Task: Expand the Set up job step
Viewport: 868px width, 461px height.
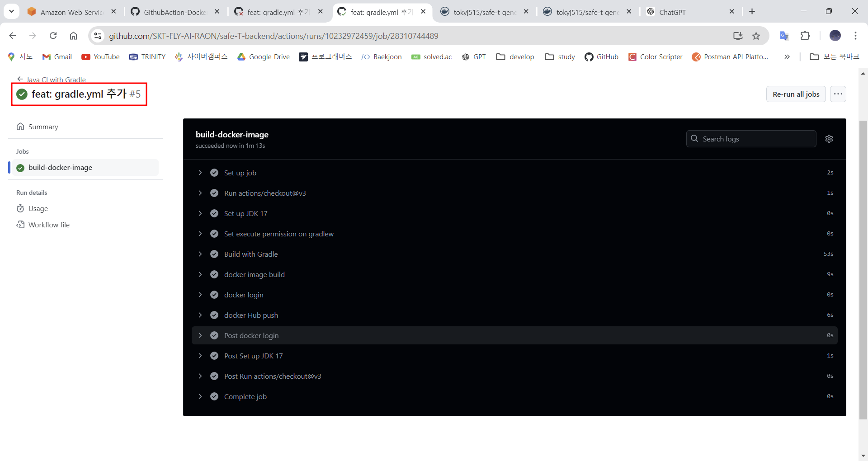Action: [x=200, y=172]
